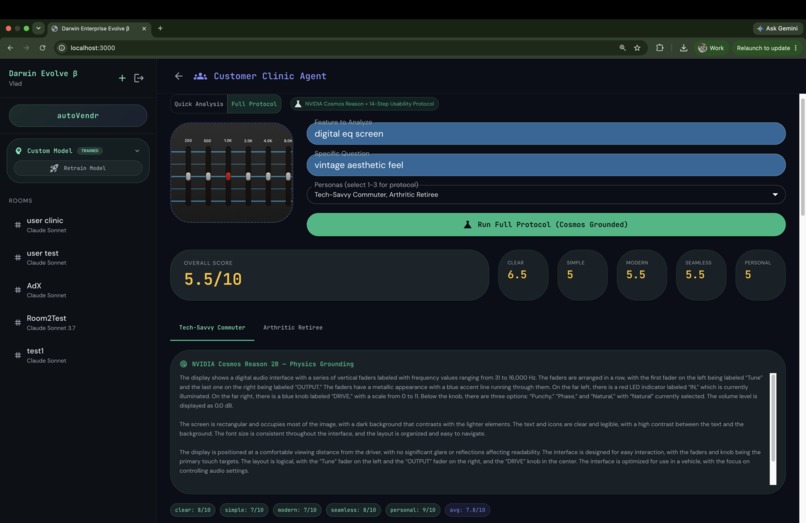Image resolution: width=806 pixels, height=523 pixels.
Task: Click the plus icon to add a room
Action: pyautogui.click(x=122, y=78)
